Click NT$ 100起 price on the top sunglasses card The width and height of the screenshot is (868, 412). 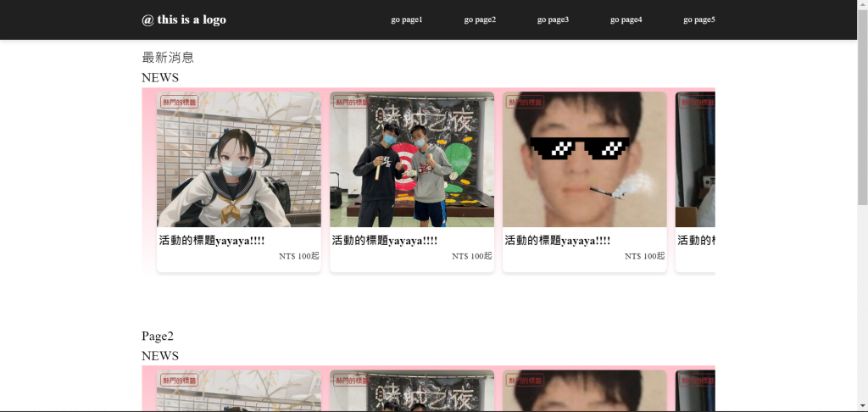[644, 256]
